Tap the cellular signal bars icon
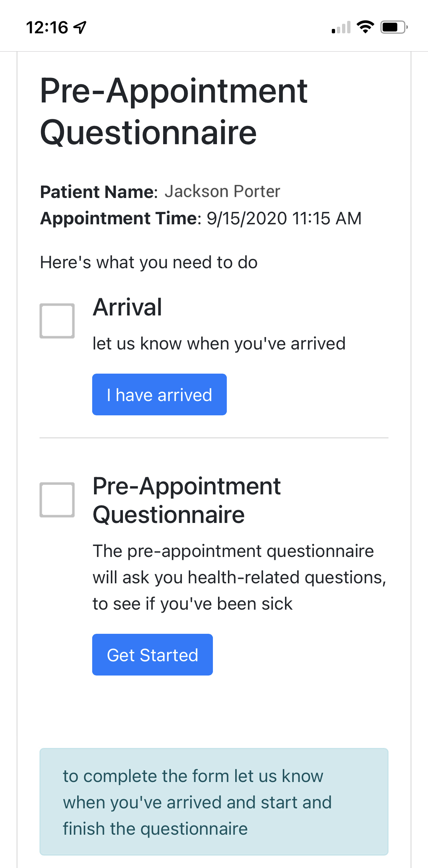This screenshot has width=428, height=868. pos(341,27)
